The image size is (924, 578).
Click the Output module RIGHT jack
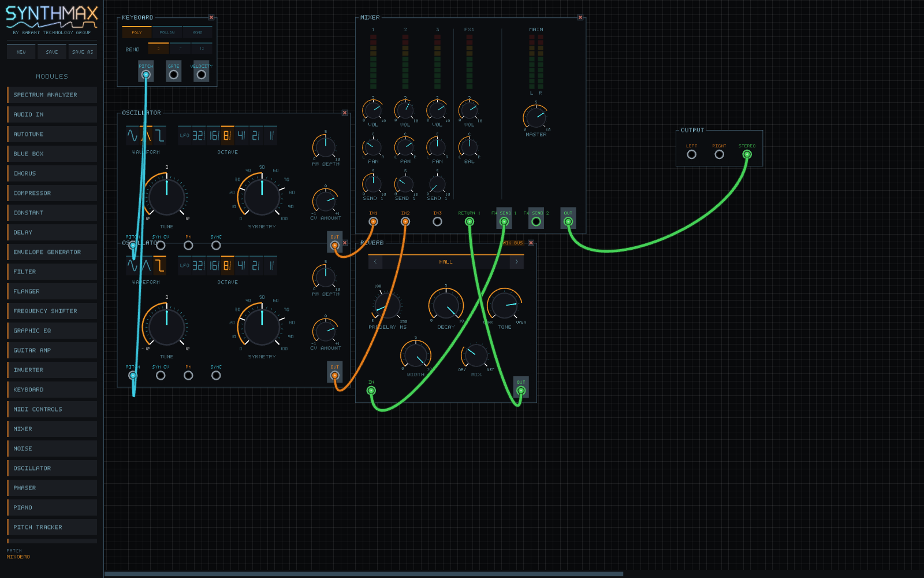pyautogui.click(x=719, y=154)
